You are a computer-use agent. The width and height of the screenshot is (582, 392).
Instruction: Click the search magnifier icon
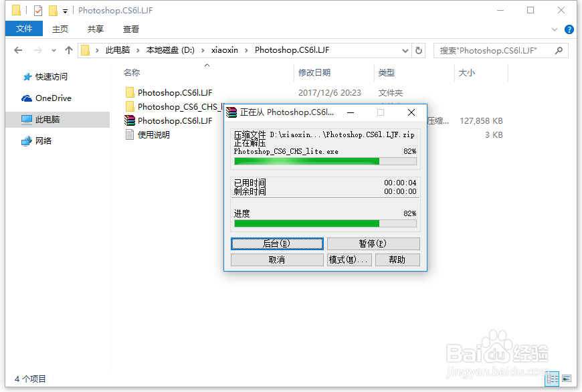tap(559, 50)
